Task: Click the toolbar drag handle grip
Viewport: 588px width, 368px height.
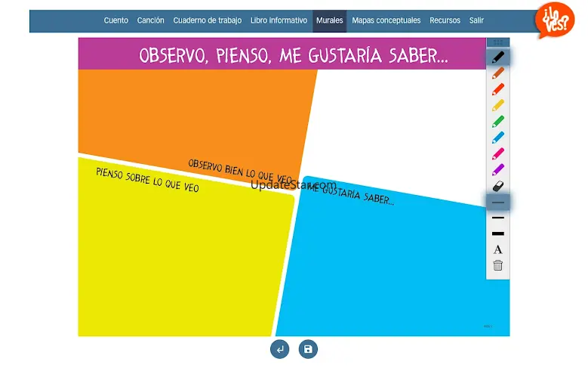Action: (497, 42)
